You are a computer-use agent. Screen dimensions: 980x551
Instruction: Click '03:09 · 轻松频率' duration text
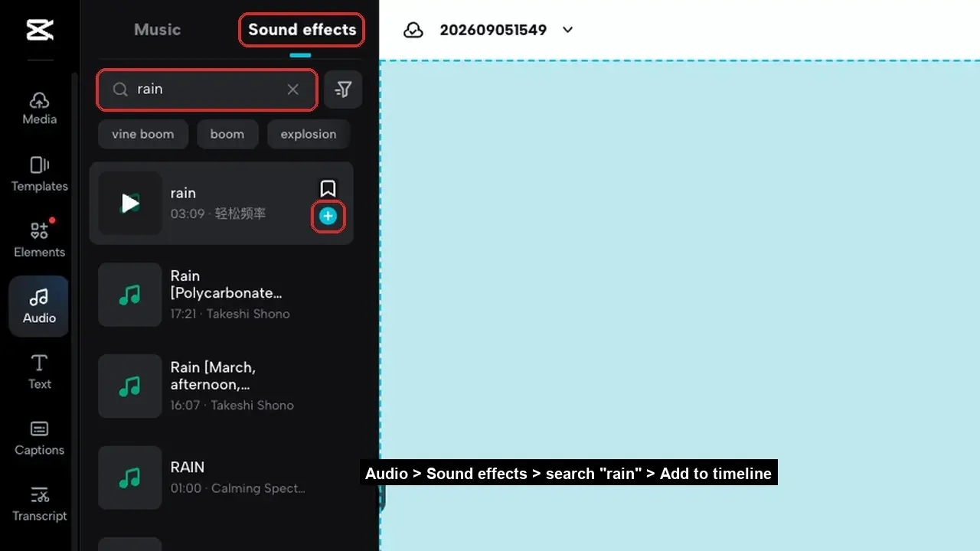click(x=218, y=214)
